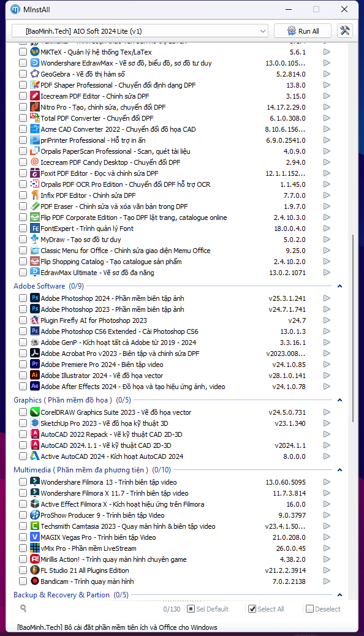Launch install arrow for CorelDRAW Graphics Suite
The width and height of the screenshot is (364, 636).
(x=327, y=412)
